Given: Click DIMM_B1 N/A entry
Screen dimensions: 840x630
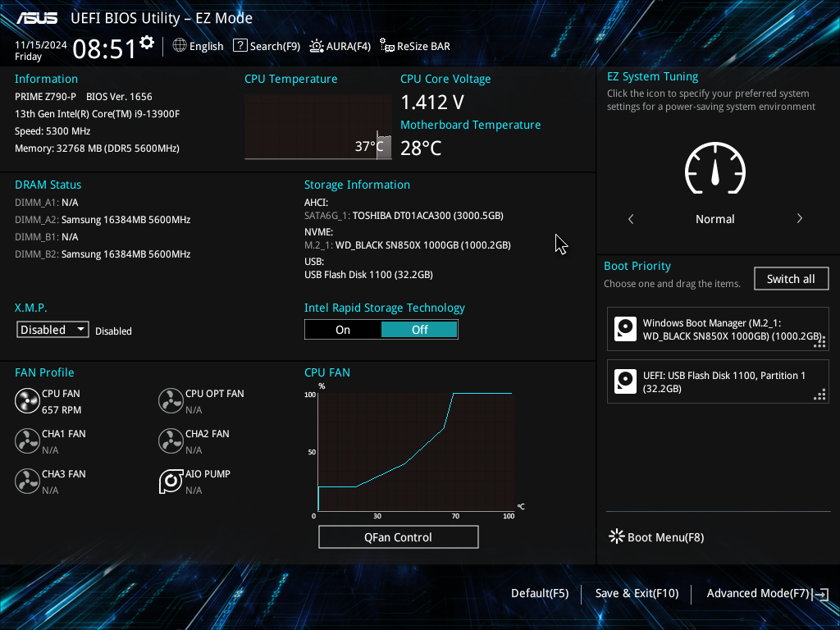Looking at the screenshot, I should point(47,237).
